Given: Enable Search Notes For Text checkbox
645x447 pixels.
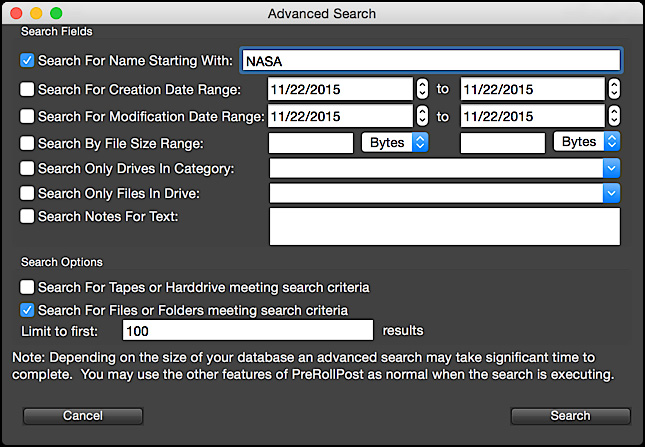Looking at the screenshot, I should click(27, 216).
